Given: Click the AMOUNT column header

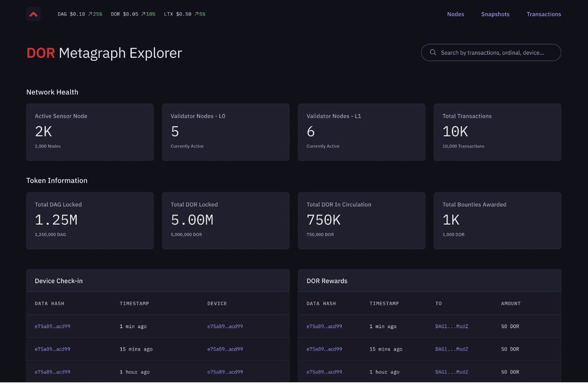Looking at the screenshot, I should point(511,304).
